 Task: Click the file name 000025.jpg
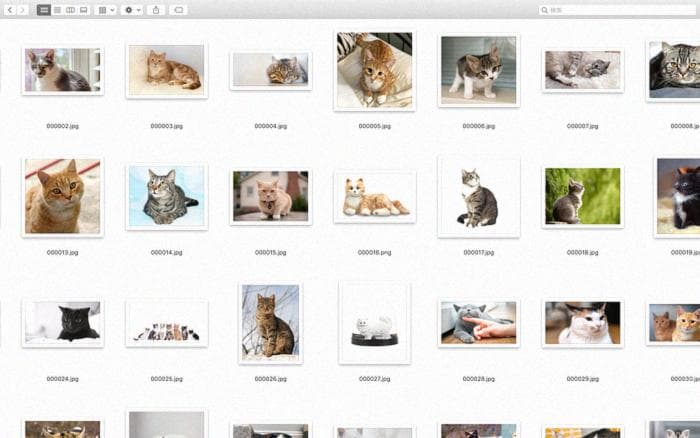tap(167, 379)
